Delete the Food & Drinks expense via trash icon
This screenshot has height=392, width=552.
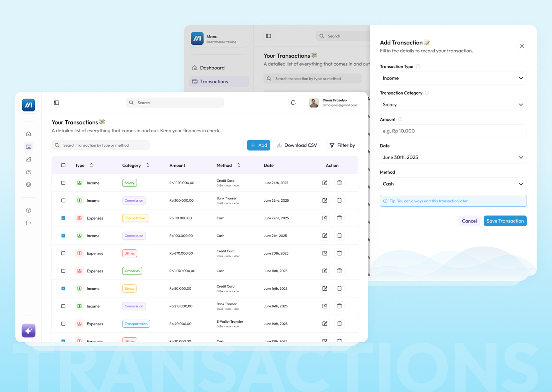click(x=339, y=218)
